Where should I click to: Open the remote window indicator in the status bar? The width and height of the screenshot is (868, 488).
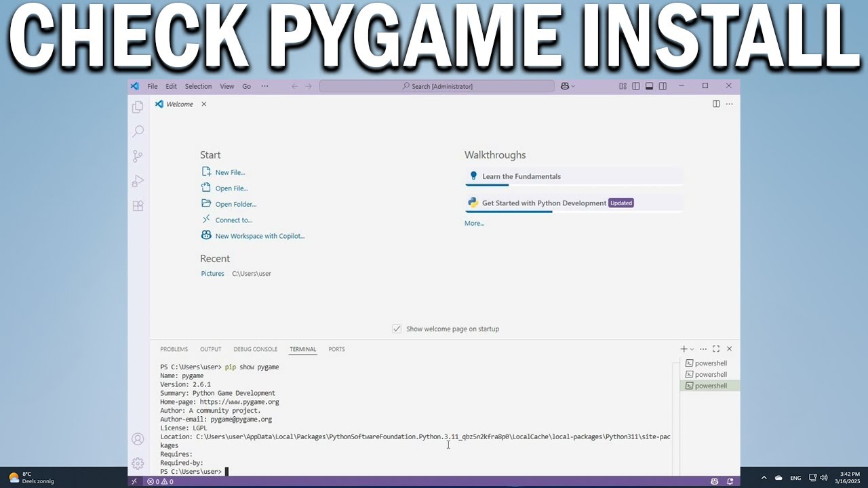point(134,481)
